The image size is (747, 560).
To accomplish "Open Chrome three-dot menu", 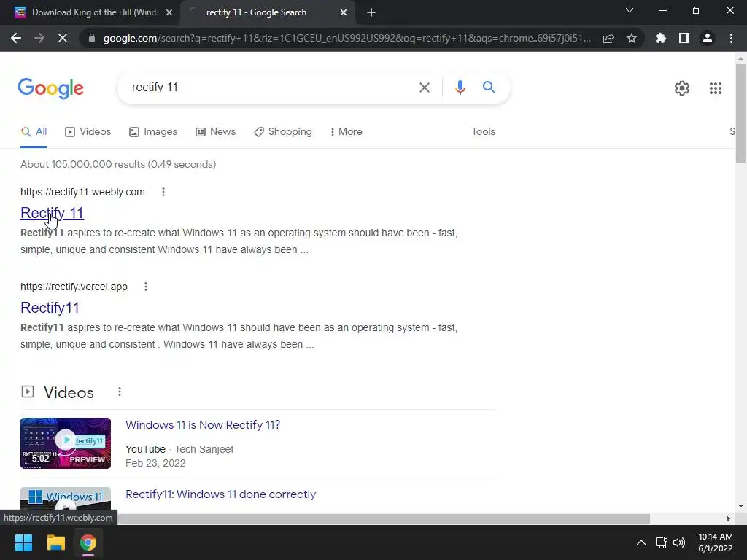I will tap(731, 38).
